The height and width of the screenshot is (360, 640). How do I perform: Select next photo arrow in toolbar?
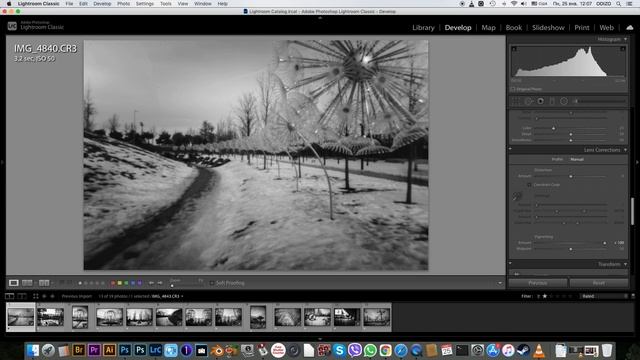coord(160,283)
